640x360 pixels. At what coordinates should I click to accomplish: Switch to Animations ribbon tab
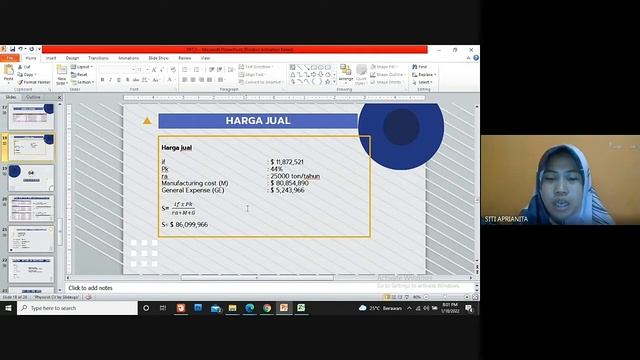pyautogui.click(x=129, y=58)
